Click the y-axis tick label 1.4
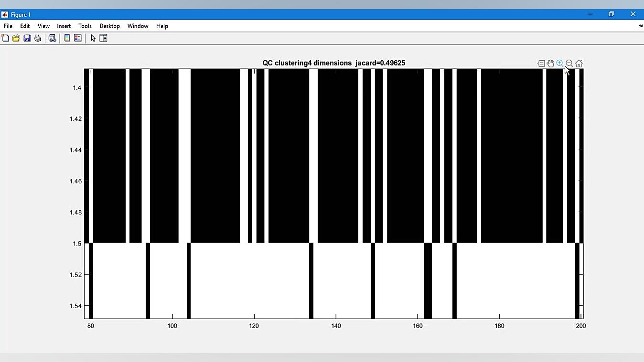 pyautogui.click(x=77, y=87)
